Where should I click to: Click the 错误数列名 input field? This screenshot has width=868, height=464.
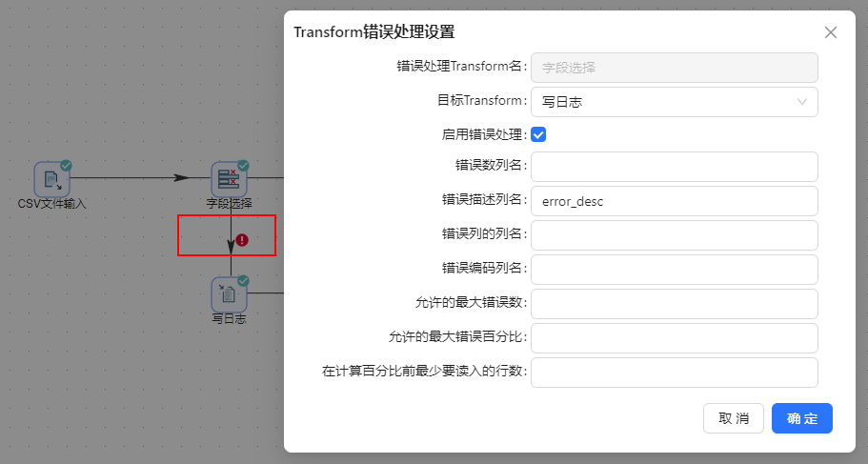674,167
